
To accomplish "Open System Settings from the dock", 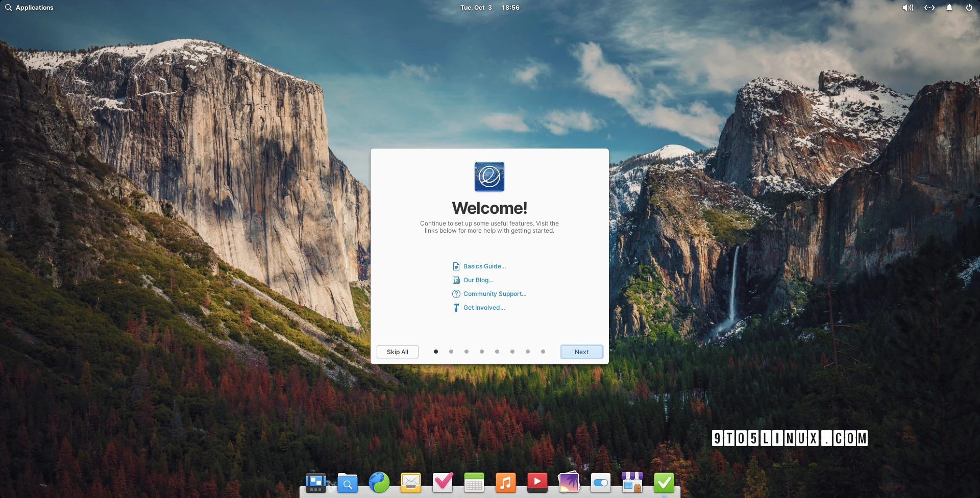I will pos(600,482).
